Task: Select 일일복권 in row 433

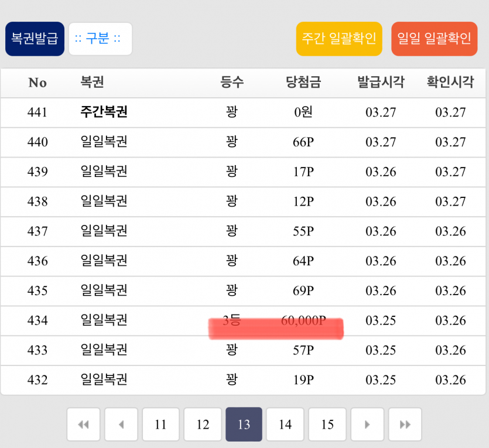Action: coord(104,350)
